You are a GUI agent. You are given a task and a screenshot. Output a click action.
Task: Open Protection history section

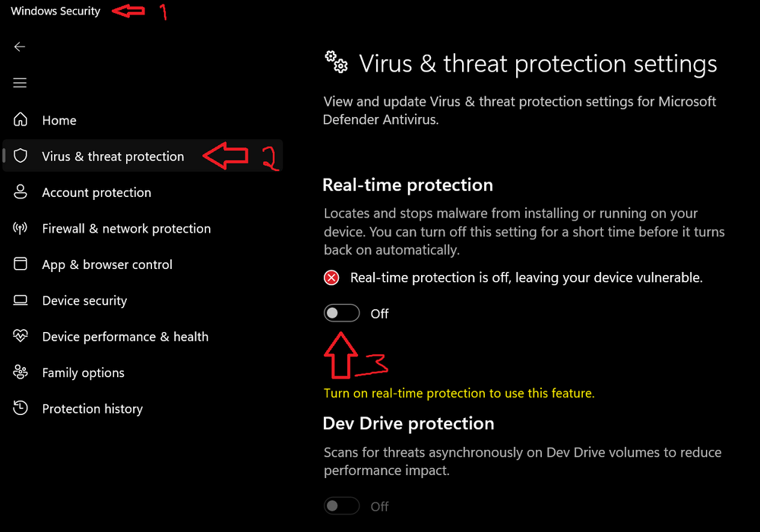pyautogui.click(x=93, y=409)
